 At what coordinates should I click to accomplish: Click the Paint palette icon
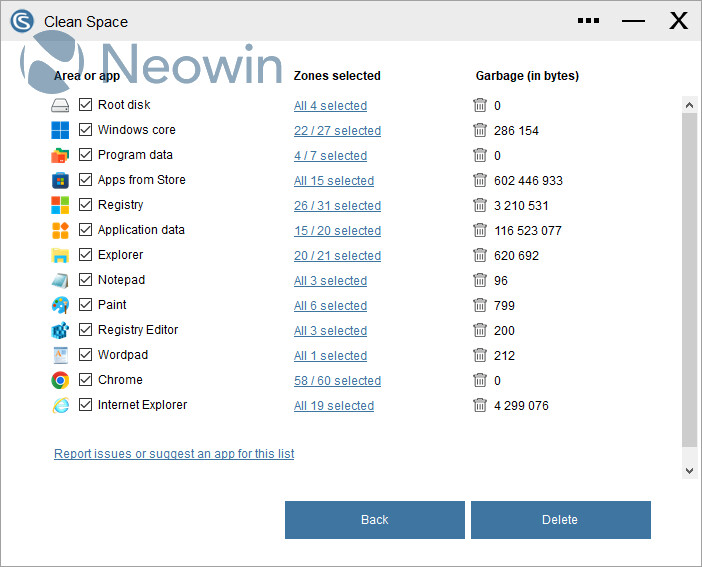pos(60,305)
